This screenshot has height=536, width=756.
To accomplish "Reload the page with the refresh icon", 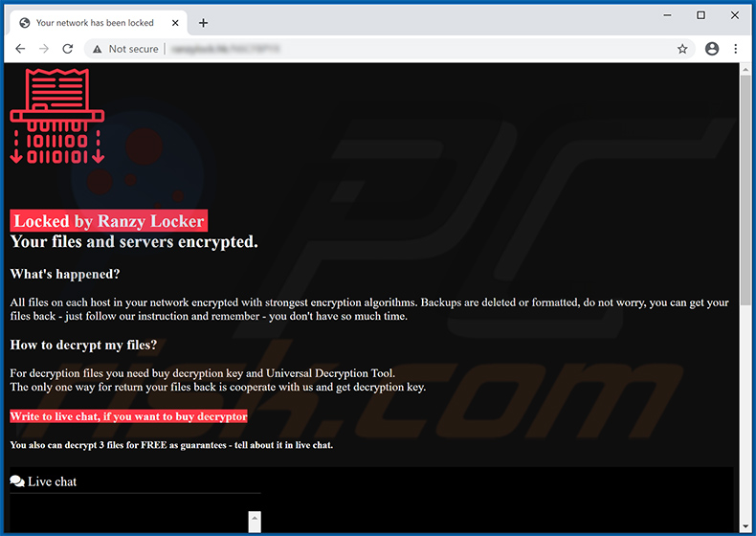I will pyautogui.click(x=68, y=49).
